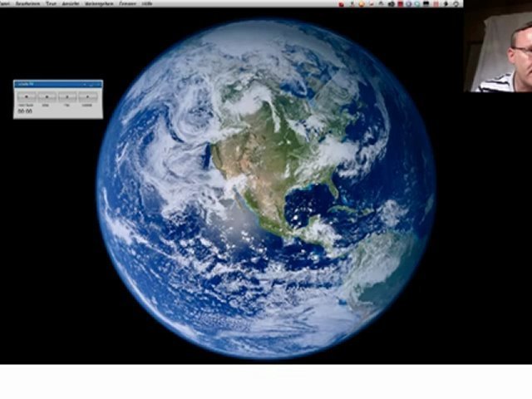
Task: Click the small recorder window's title bar
Action: 46,84
